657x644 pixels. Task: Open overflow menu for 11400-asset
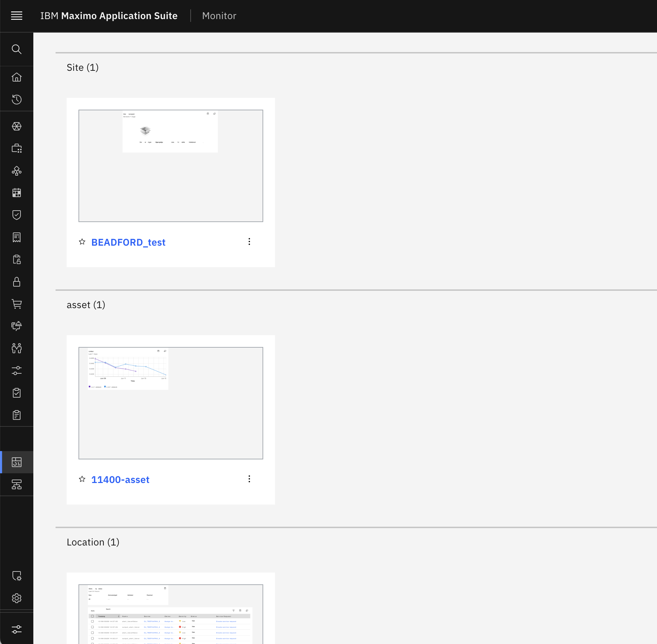point(249,479)
